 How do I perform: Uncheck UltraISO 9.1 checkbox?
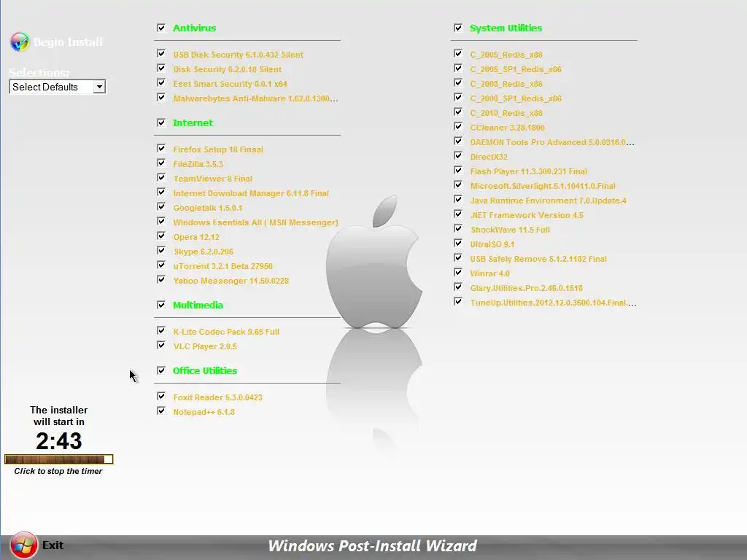(x=458, y=244)
